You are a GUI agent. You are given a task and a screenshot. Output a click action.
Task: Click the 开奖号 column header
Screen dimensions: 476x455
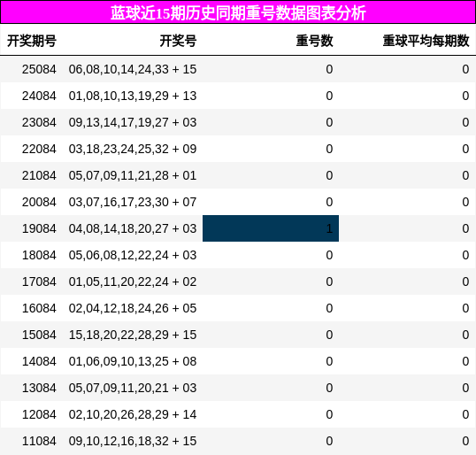(178, 41)
